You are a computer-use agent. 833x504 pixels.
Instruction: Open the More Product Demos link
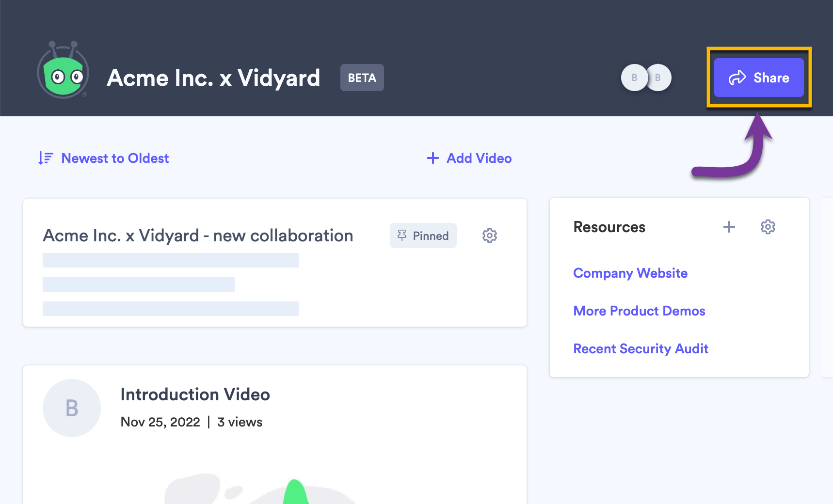click(639, 311)
